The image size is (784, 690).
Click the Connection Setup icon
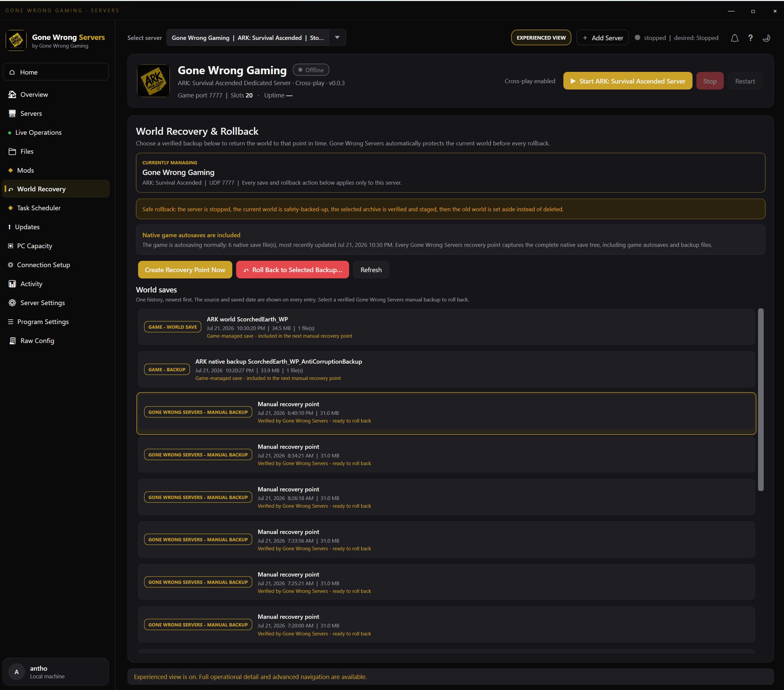click(x=10, y=265)
